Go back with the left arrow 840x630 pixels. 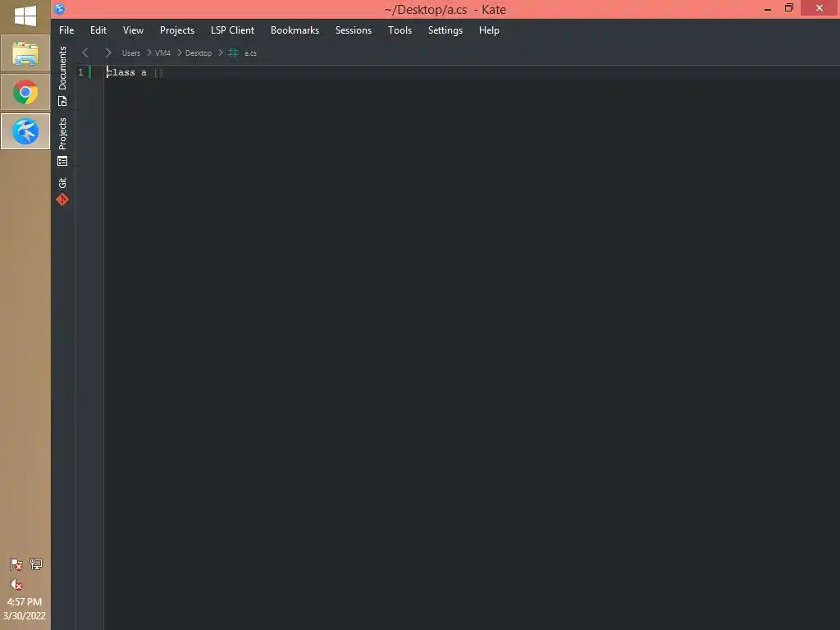pyautogui.click(x=85, y=52)
